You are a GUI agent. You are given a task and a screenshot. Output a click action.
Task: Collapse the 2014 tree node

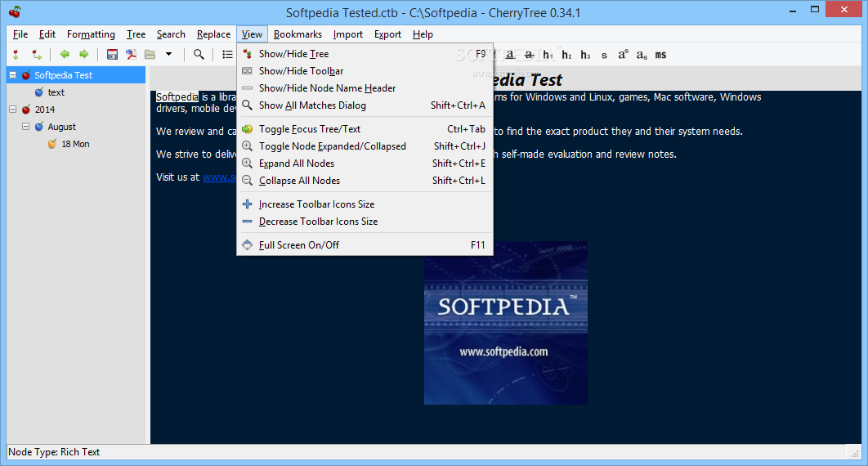pos(12,109)
